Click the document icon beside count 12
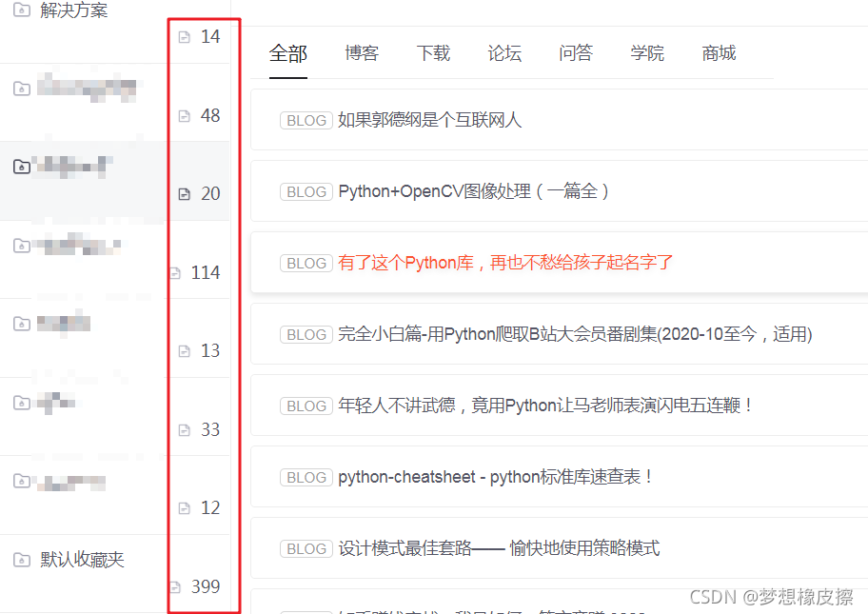This screenshot has height=614, width=868. pos(185,507)
